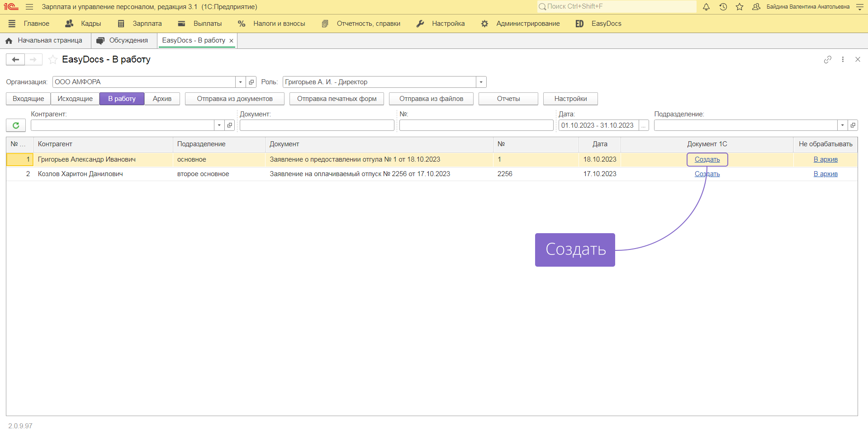The height and width of the screenshot is (436, 868).
Task: Close the EasyDocs - В работу tab
Action: coord(231,41)
